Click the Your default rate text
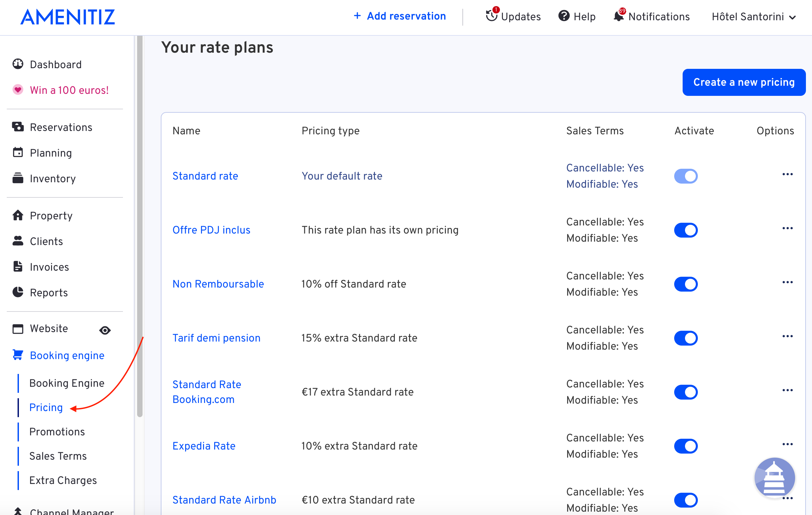The height and width of the screenshot is (515, 812). (x=342, y=176)
